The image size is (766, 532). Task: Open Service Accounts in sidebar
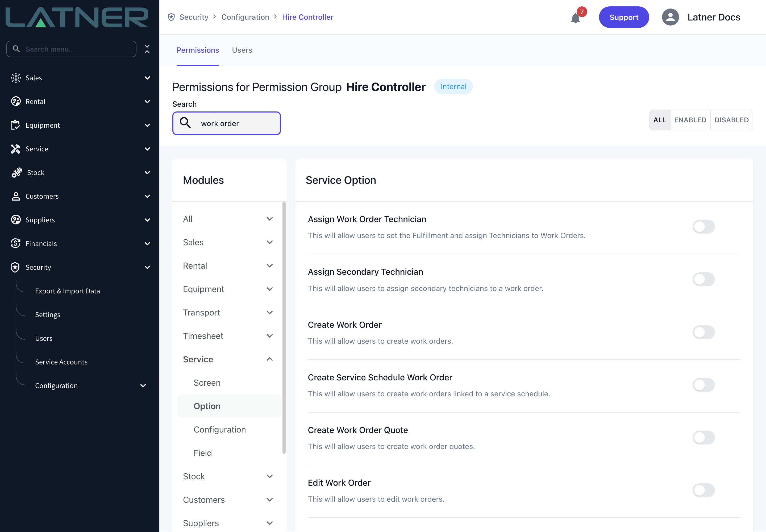(61, 362)
